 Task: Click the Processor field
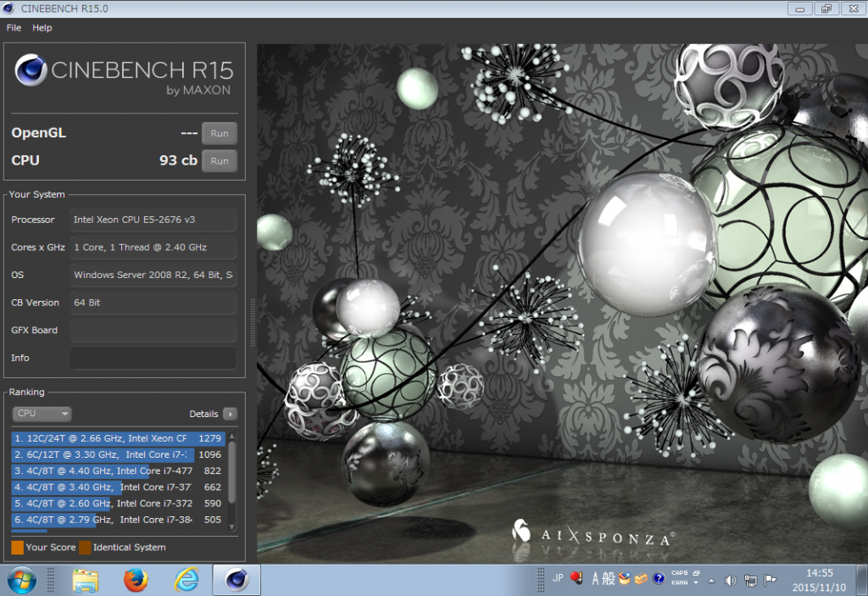coord(153,220)
